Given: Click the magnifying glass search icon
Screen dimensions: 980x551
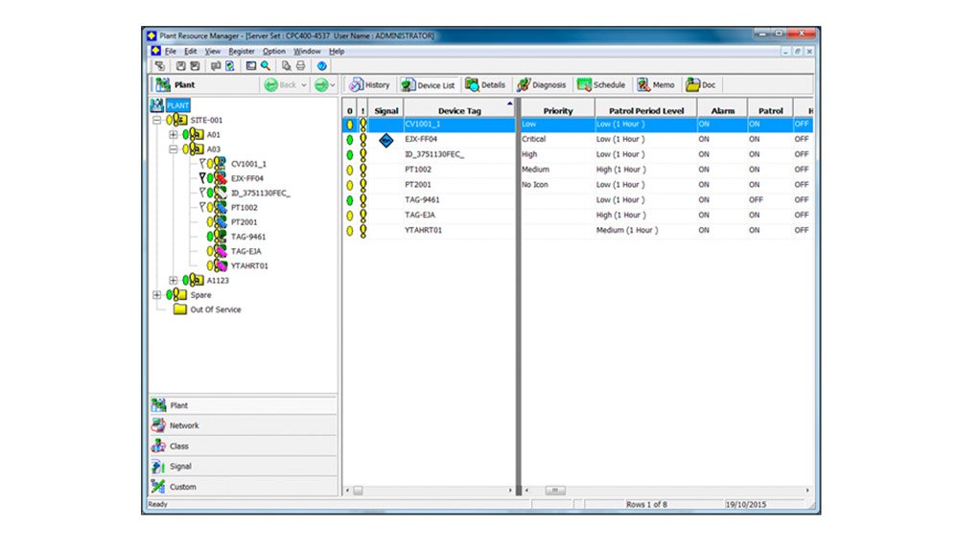Looking at the screenshot, I should [x=266, y=65].
